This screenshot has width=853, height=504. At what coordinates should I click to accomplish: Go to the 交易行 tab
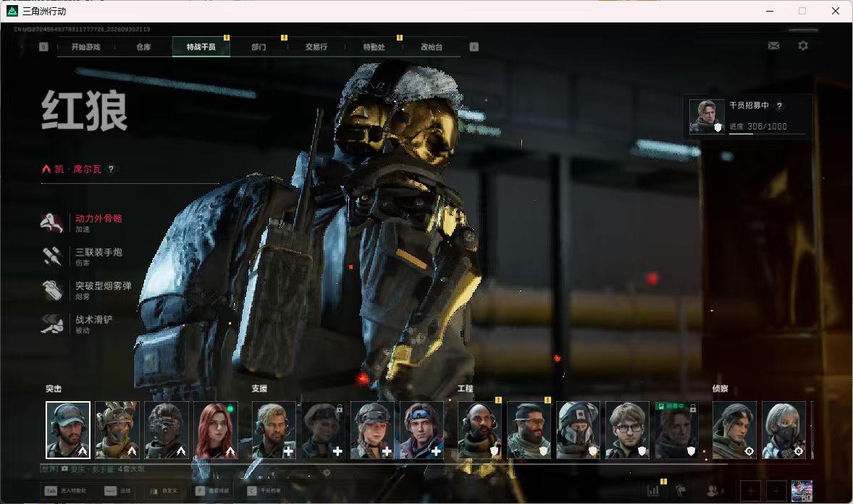(316, 47)
